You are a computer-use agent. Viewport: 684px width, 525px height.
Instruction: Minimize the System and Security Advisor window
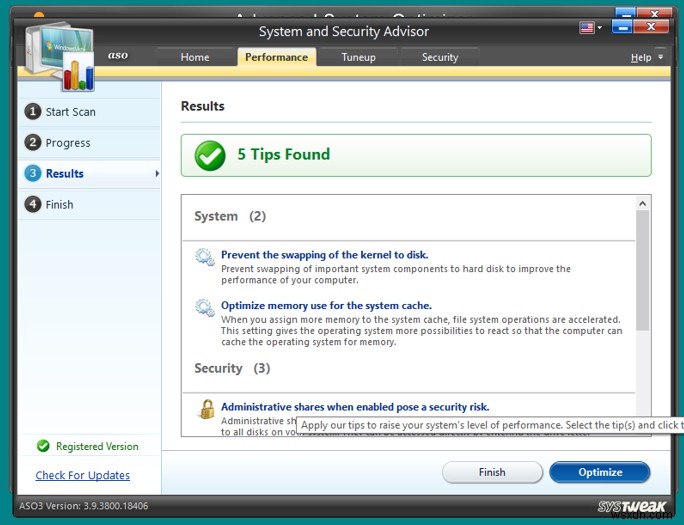click(x=622, y=27)
